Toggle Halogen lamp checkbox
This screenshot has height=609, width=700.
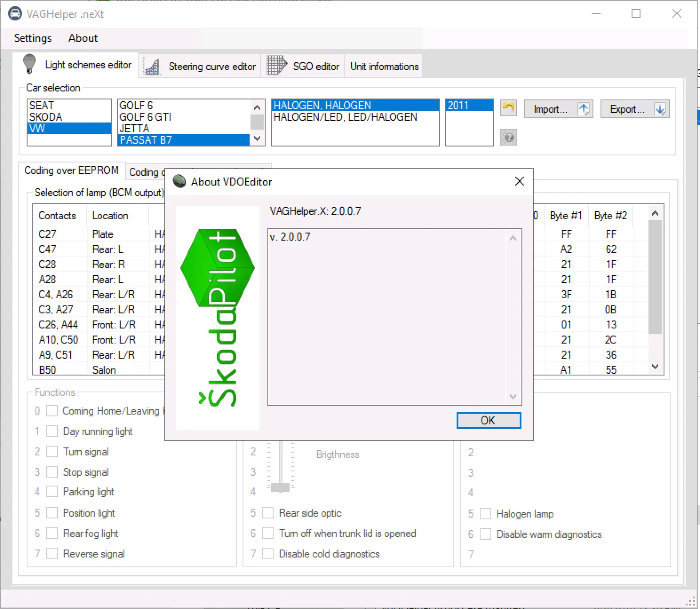[485, 514]
